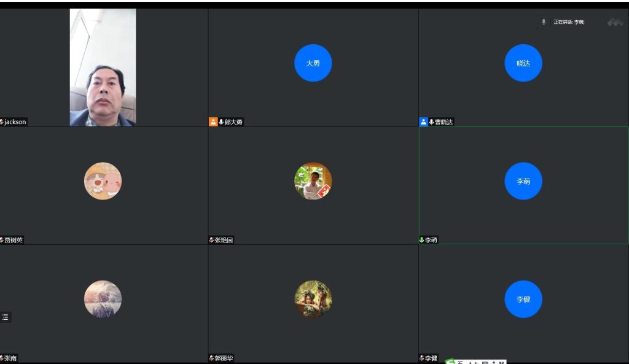This screenshot has width=629, height=364.
Task: Click the muted microphone icon beside jackson
Action: coord(2,122)
